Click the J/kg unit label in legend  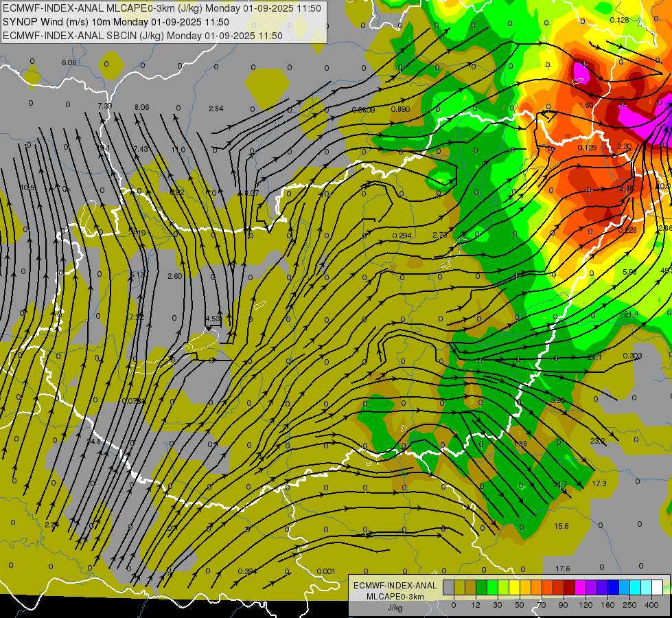tap(395, 607)
